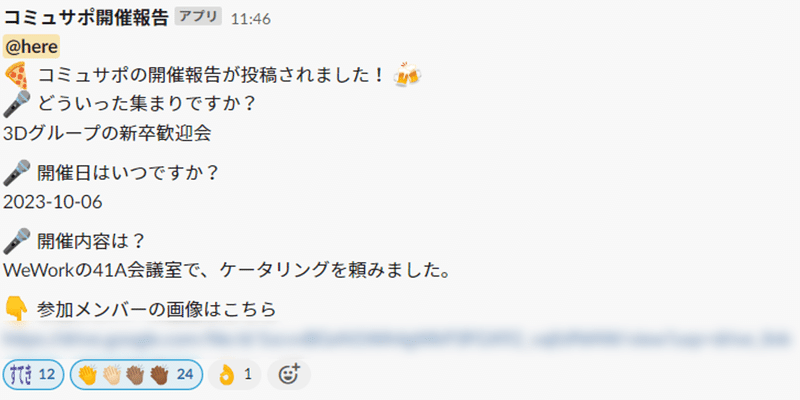Toggle the clapping hands reaction with 24
The image size is (800, 400).
pos(136,374)
